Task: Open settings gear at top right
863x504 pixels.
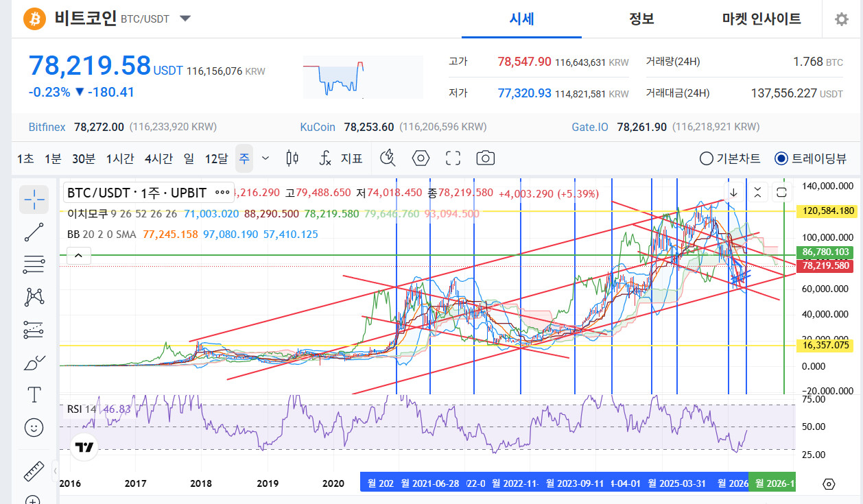Action: (842, 19)
